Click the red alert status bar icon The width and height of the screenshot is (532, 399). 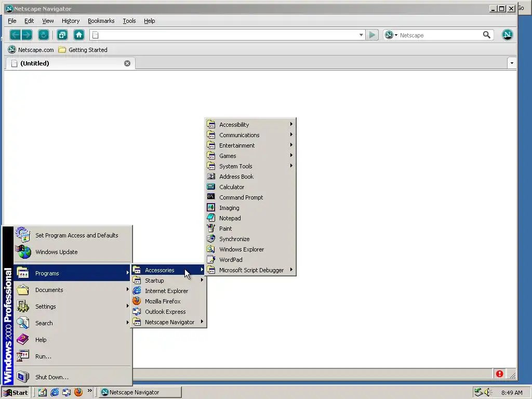click(499, 374)
